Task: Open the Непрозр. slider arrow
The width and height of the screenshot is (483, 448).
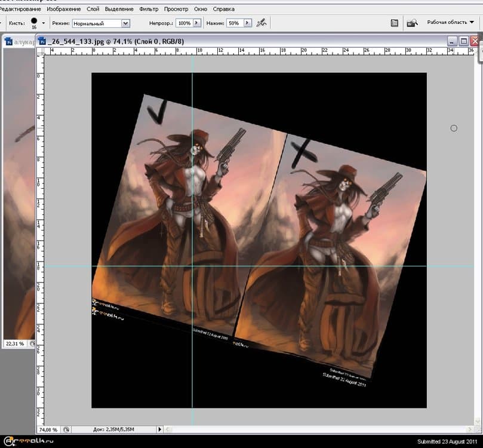Action: point(197,23)
